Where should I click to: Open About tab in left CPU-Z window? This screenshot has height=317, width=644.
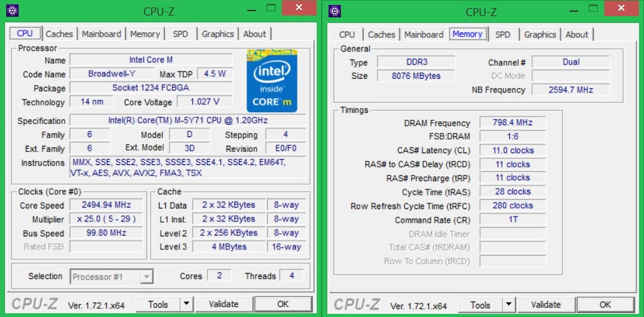point(255,34)
